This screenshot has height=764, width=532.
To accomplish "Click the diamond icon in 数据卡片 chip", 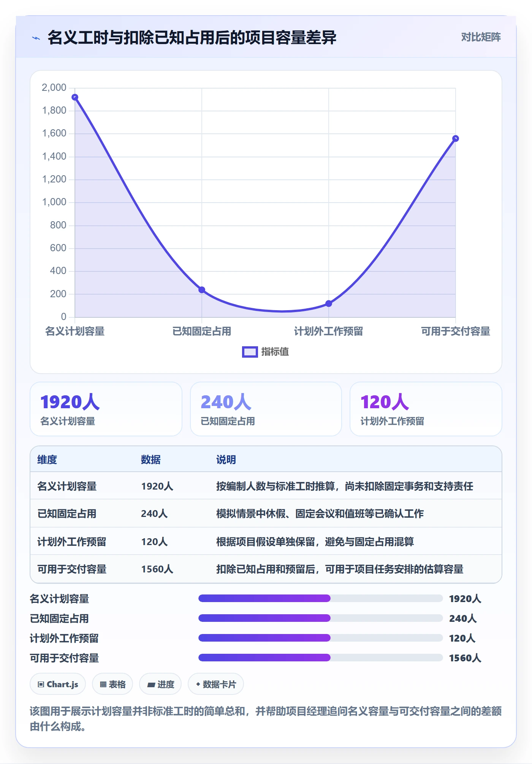I will (x=198, y=684).
